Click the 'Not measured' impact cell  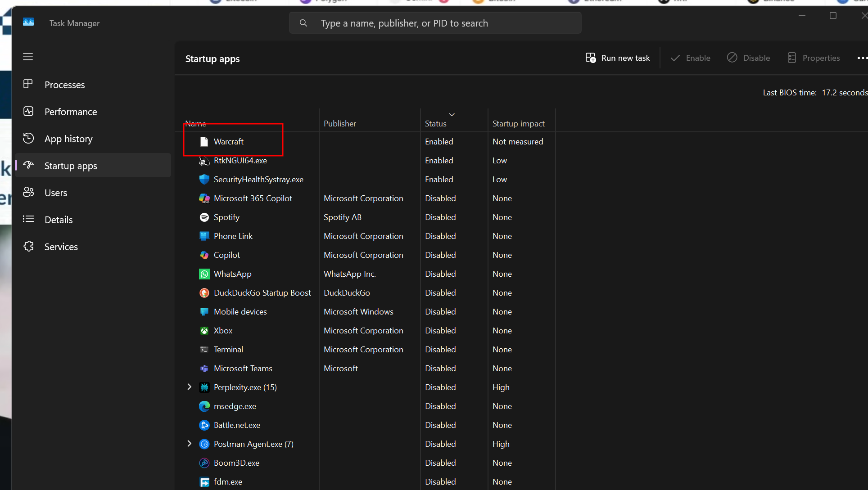click(x=518, y=142)
